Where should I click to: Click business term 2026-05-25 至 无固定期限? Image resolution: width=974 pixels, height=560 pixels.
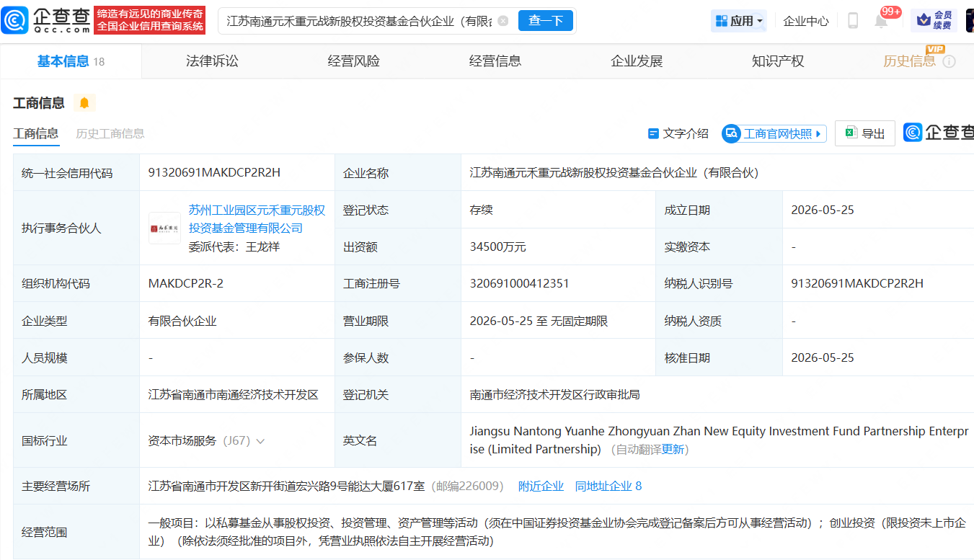click(x=539, y=321)
